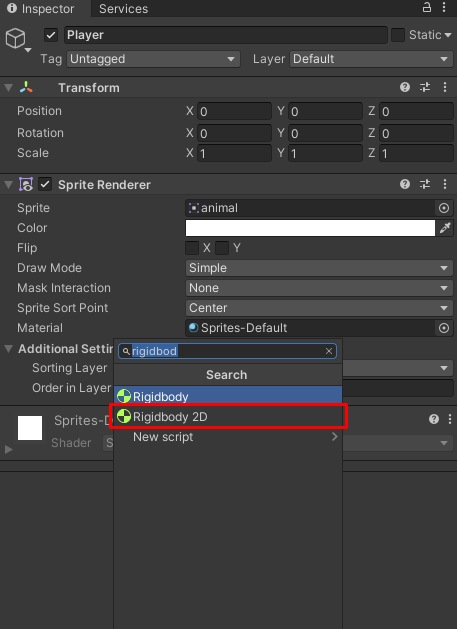This screenshot has height=629, width=457.
Task: Toggle the Sprite Renderer enabled checkbox
Action: (45, 185)
